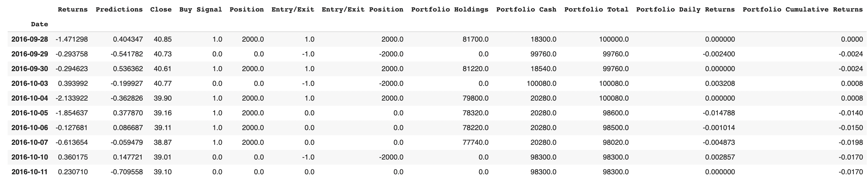Image resolution: width=868 pixels, height=189 pixels.
Task: Click the Close value 39.90
Action: pos(163,98)
